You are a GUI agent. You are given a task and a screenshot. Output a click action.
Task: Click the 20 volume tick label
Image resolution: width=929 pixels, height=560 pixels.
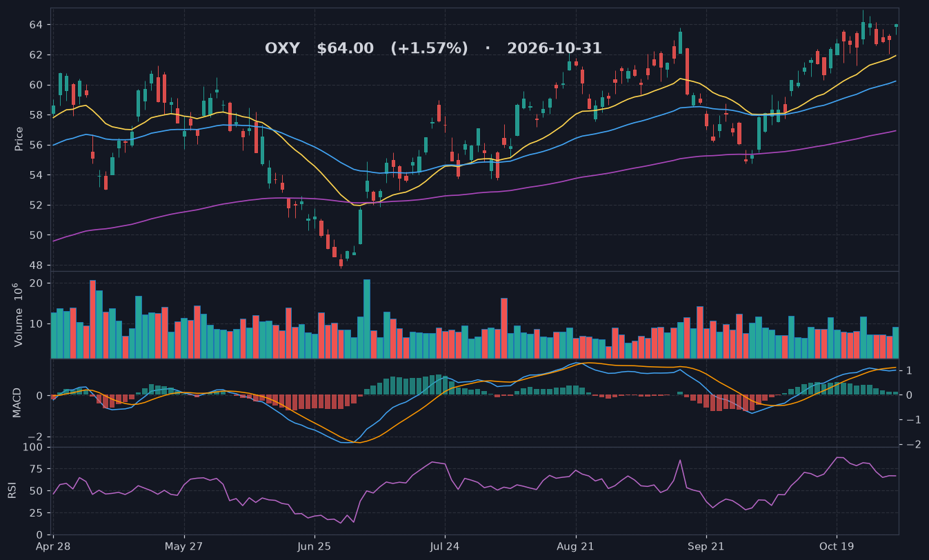point(36,283)
